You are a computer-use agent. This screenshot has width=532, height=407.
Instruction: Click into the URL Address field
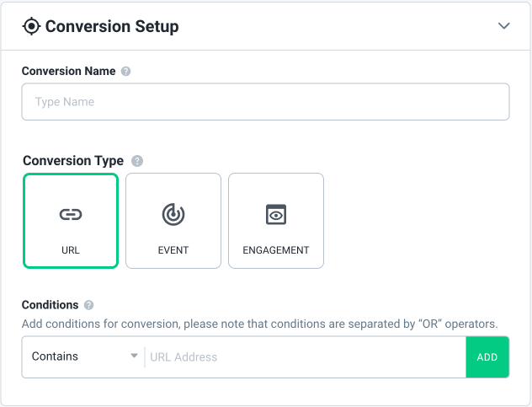(x=303, y=357)
